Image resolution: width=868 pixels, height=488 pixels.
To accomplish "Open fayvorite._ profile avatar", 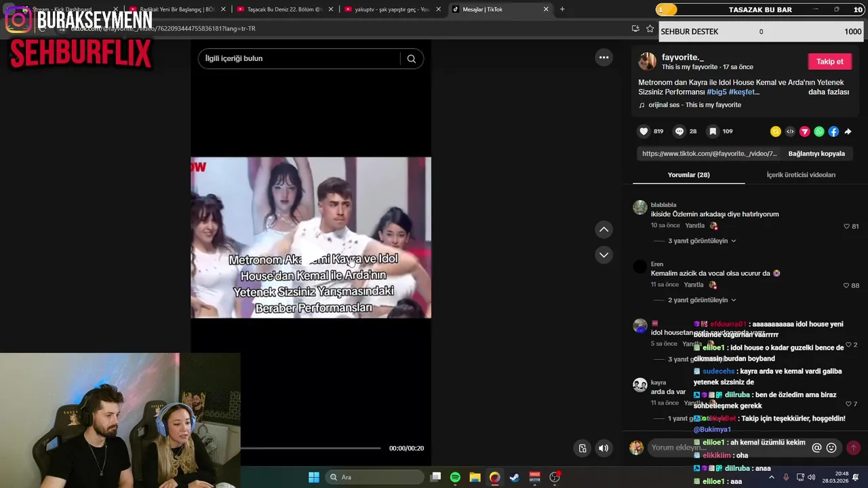I will click(x=648, y=62).
